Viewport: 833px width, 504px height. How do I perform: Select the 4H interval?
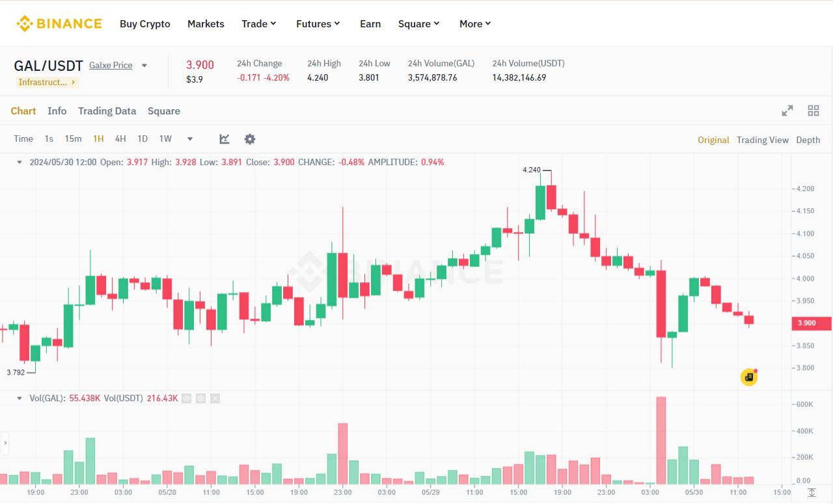(120, 139)
